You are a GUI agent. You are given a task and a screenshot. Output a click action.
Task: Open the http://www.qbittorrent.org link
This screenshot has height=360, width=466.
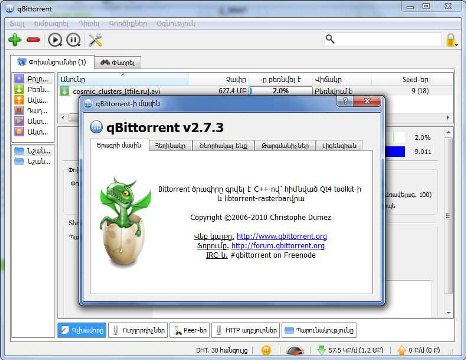282,236
